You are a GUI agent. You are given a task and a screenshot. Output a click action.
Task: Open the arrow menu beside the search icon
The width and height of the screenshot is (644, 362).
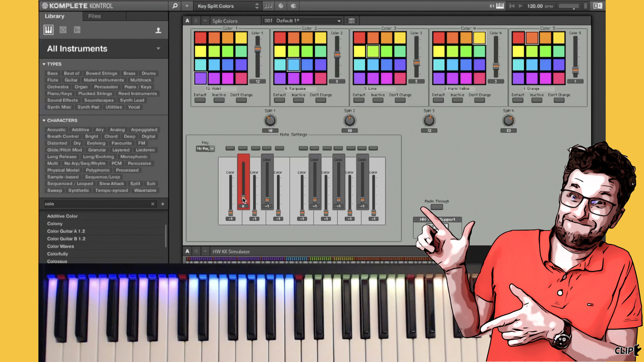(187, 6)
